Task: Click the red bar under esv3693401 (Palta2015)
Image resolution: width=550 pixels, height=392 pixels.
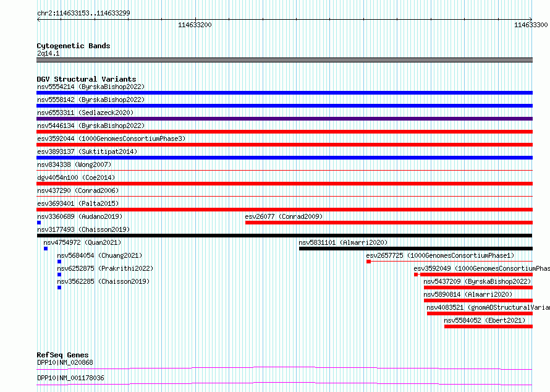Action: pos(284,210)
